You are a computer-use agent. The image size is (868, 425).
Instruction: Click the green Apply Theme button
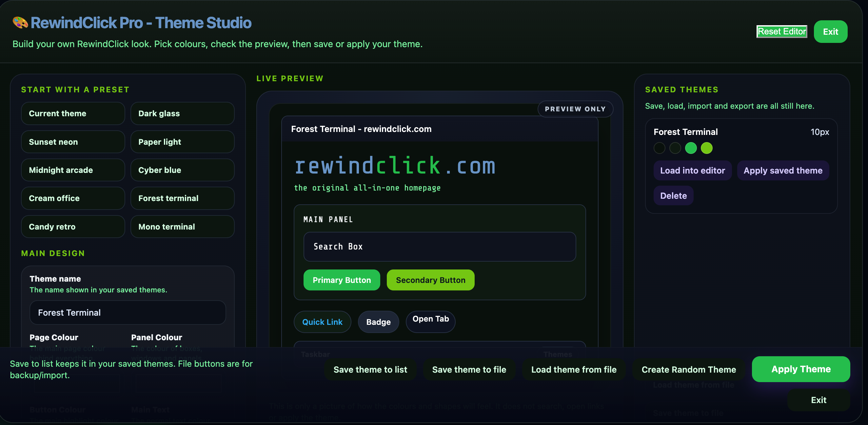[801, 369]
